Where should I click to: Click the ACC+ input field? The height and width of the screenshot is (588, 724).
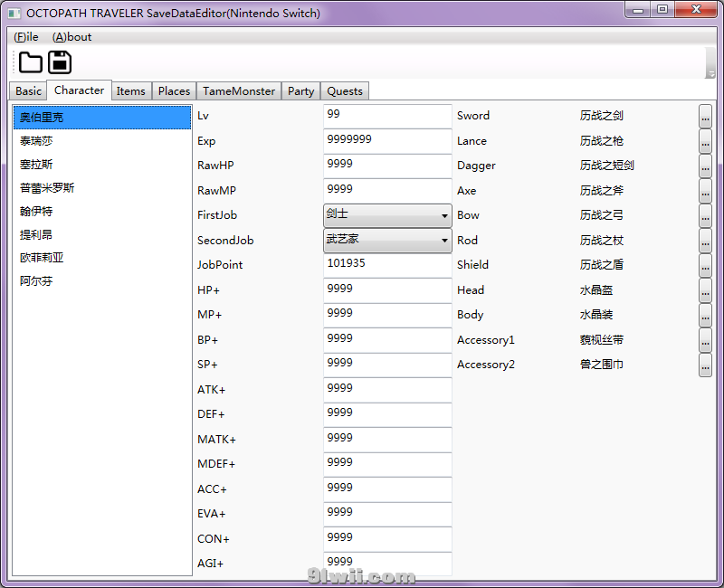[387, 489]
